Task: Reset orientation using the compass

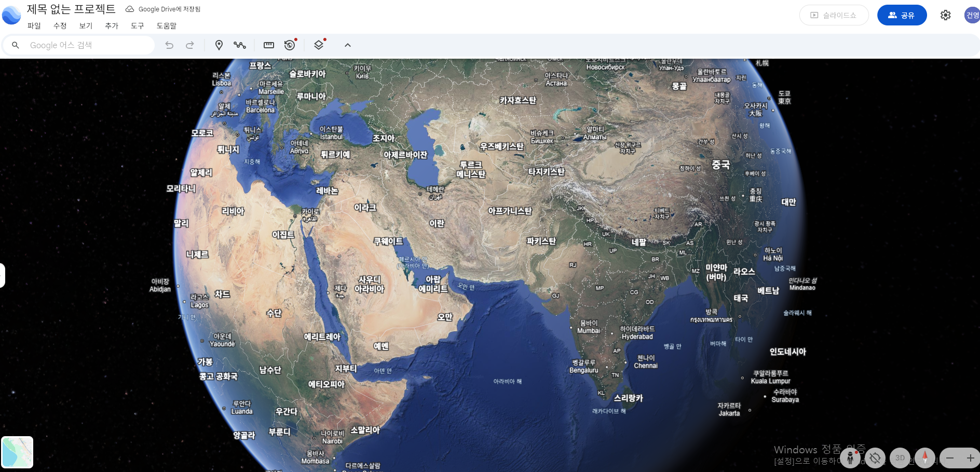Action: click(925, 458)
